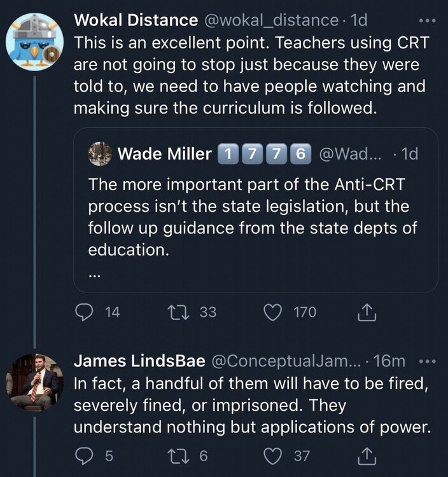Visit @wokal_distance handle
Screen dimensions: 448x477
[x=270, y=20]
